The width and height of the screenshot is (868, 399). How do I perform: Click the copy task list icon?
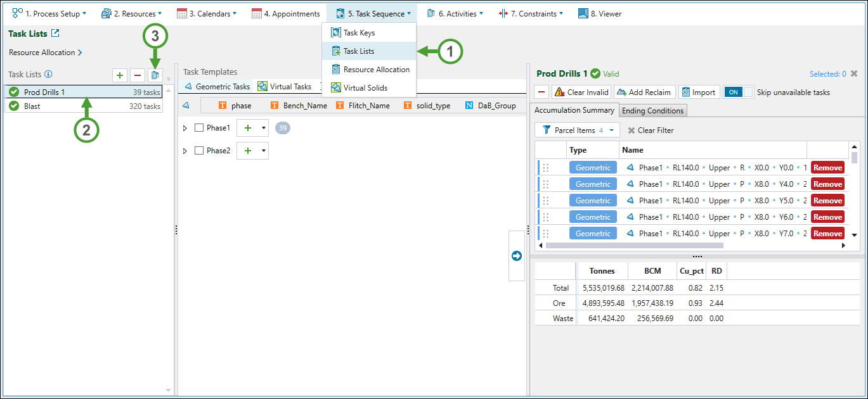pyautogui.click(x=155, y=75)
